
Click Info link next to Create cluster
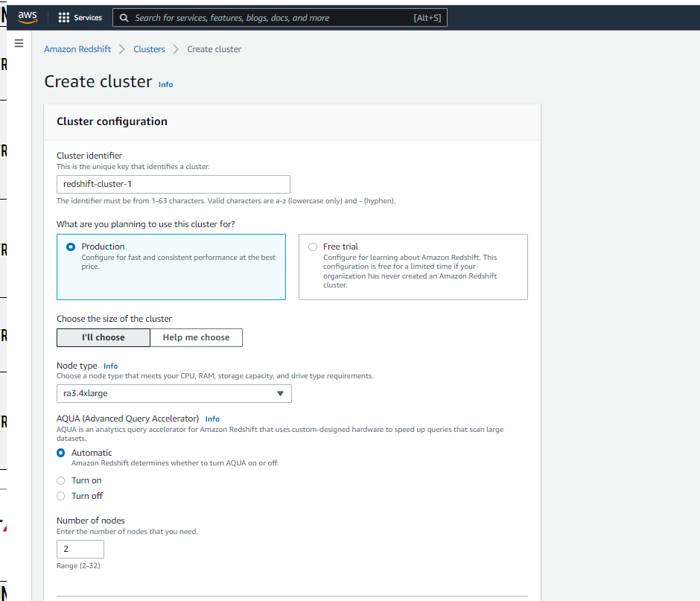pos(165,84)
